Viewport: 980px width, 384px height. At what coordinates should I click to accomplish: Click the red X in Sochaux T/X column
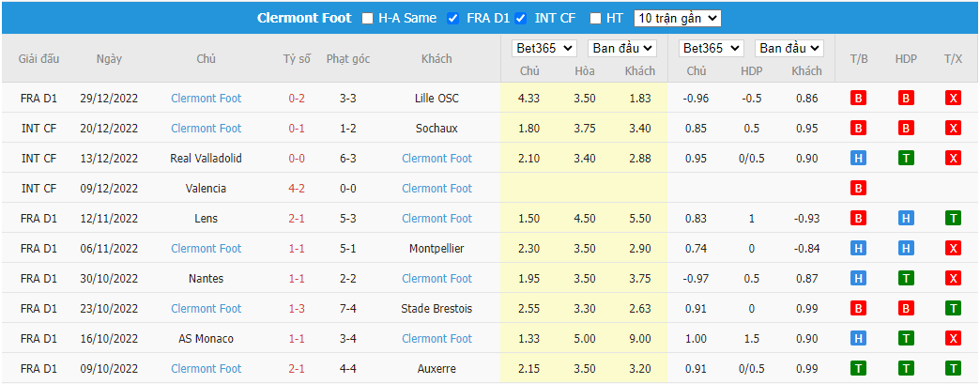click(x=953, y=128)
